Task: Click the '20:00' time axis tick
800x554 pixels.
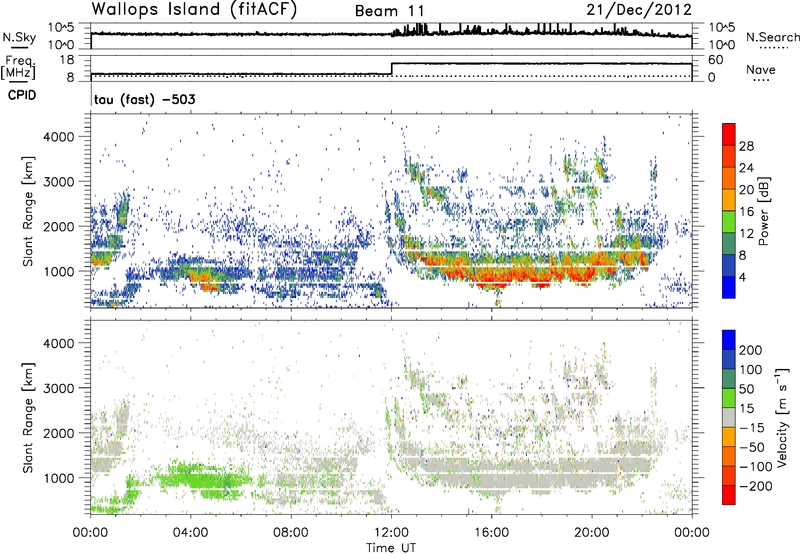Action: point(592,533)
